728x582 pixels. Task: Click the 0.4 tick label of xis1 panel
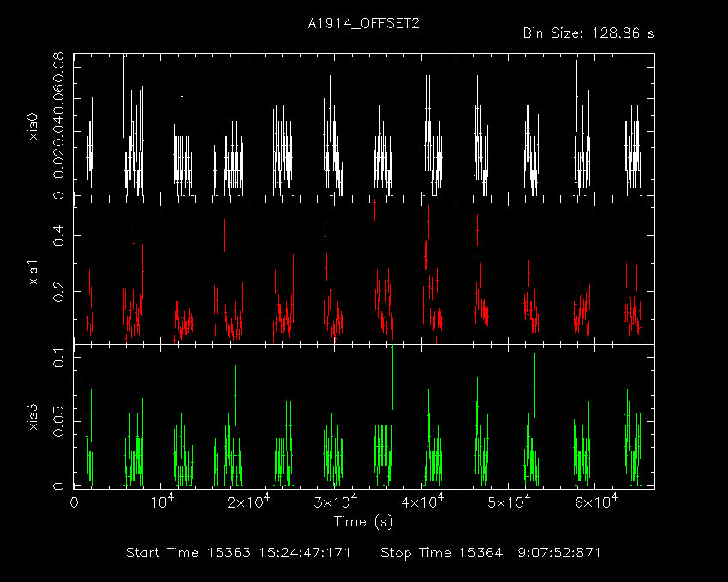click(58, 235)
